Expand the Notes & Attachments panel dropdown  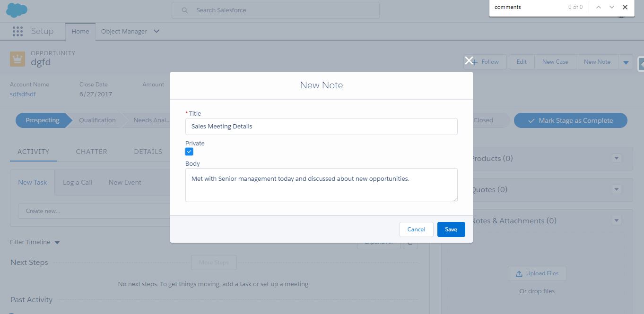[x=616, y=220]
